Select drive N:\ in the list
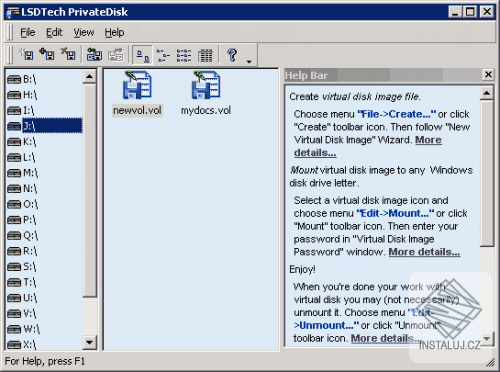Image resolution: width=500 pixels, height=372 pixels. tap(22, 189)
